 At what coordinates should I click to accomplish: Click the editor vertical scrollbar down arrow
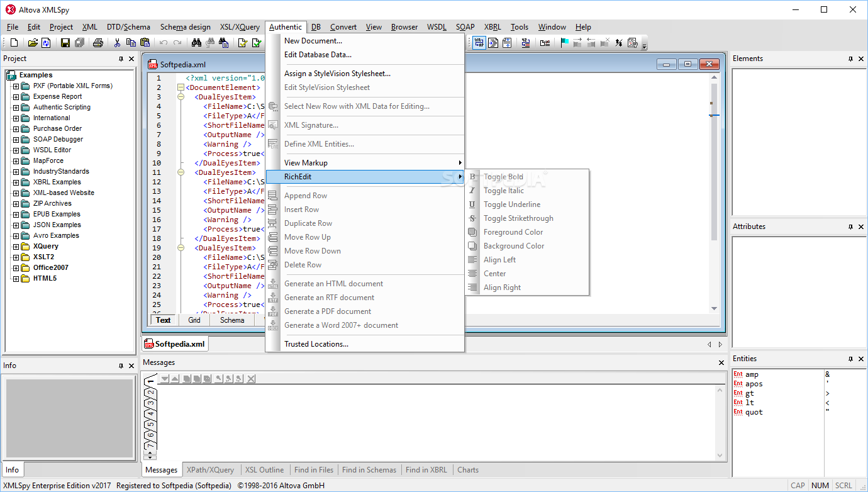point(714,308)
